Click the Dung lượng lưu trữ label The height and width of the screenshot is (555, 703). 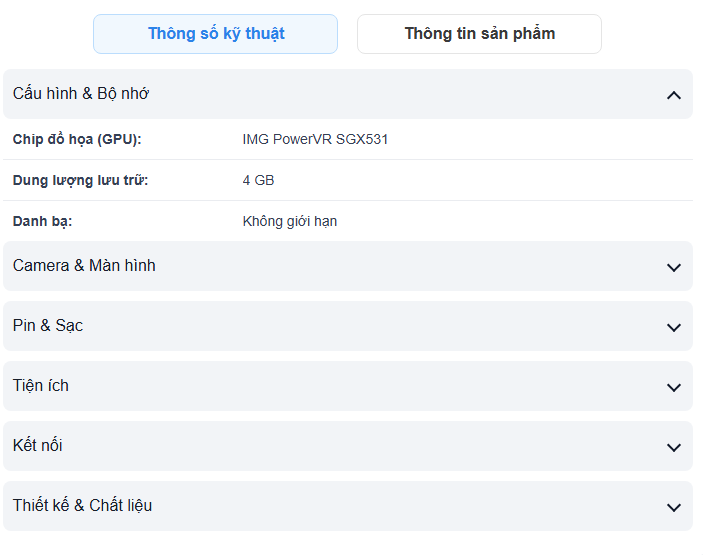[80, 180]
